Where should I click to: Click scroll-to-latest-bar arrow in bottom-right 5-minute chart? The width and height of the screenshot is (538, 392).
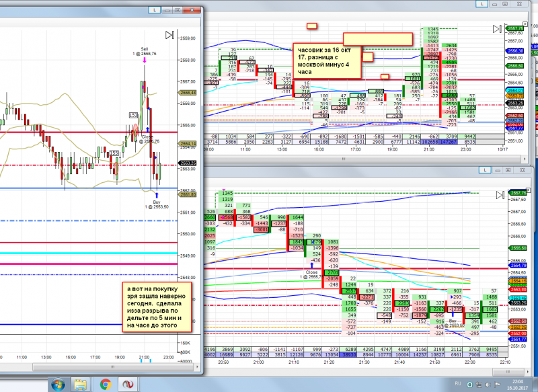coord(500,195)
